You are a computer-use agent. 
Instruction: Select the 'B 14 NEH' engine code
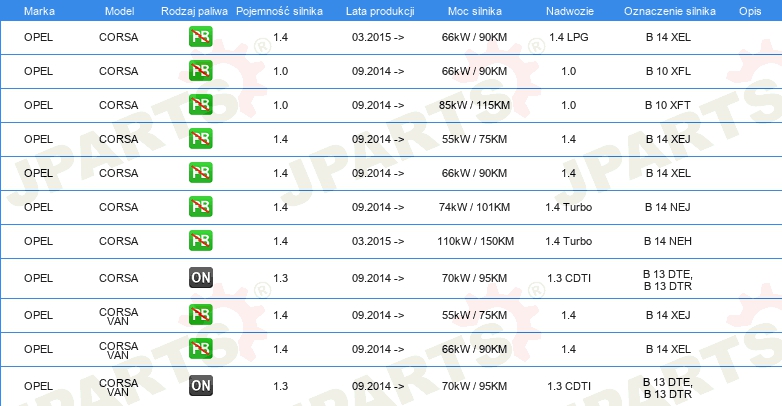pos(668,240)
